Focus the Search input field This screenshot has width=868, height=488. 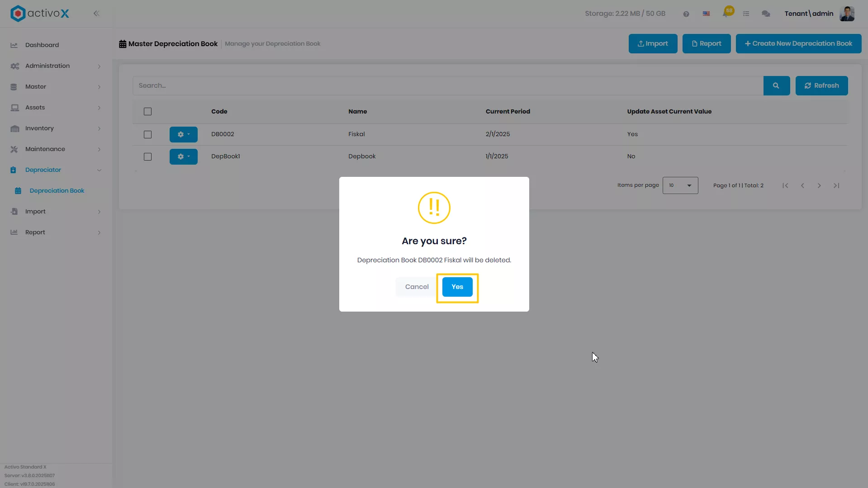coord(448,86)
